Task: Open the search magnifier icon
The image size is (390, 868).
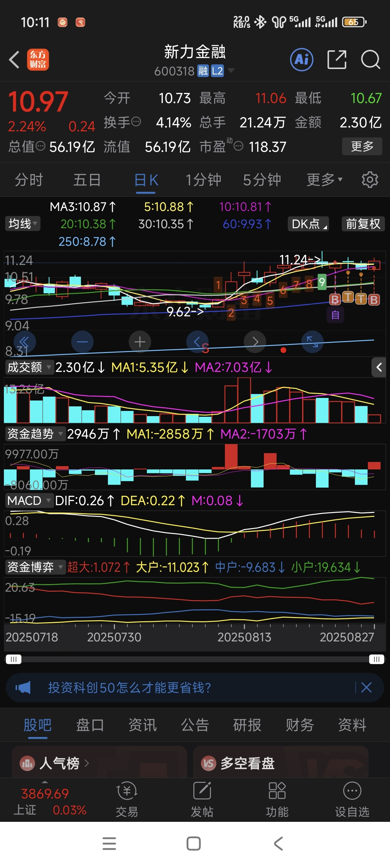Action: click(370, 59)
